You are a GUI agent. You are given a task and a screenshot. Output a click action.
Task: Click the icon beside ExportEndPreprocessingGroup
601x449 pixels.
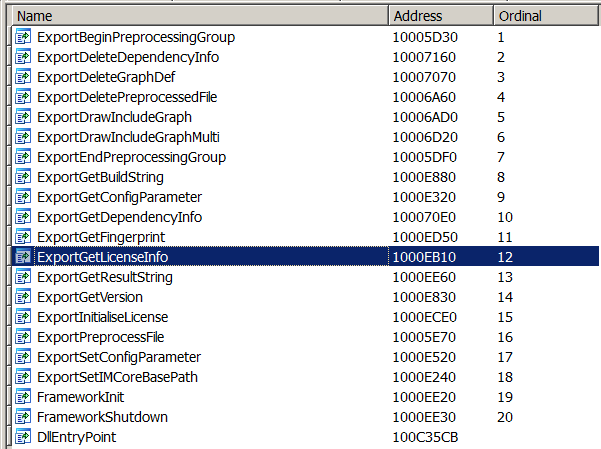pyautogui.click(x=23, y=157)
